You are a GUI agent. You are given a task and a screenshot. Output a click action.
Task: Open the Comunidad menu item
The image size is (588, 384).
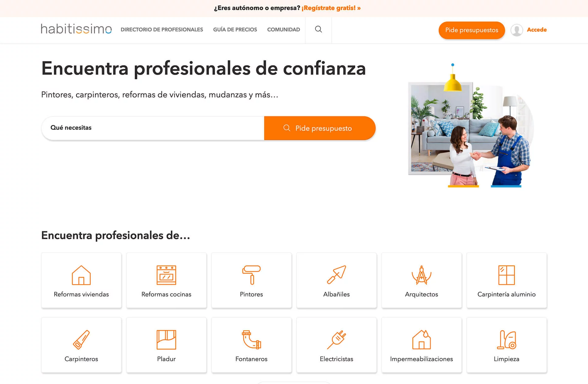(283, 30)
